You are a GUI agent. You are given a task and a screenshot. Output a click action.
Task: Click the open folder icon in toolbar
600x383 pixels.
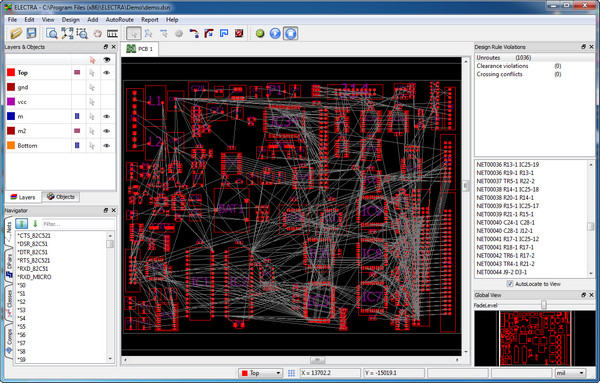pos(16,34)
